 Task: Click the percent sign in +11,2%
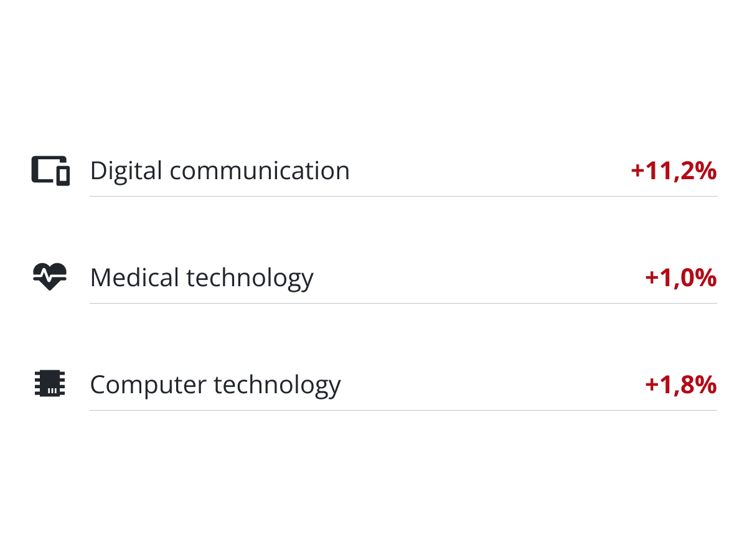click(x=706, y=170)
